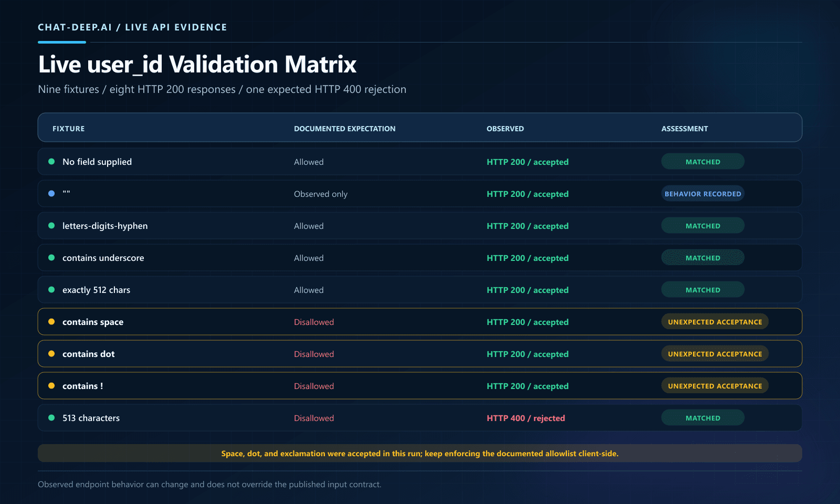
Task: Select the empty-string "" fixture name
Action: (66, 193)
